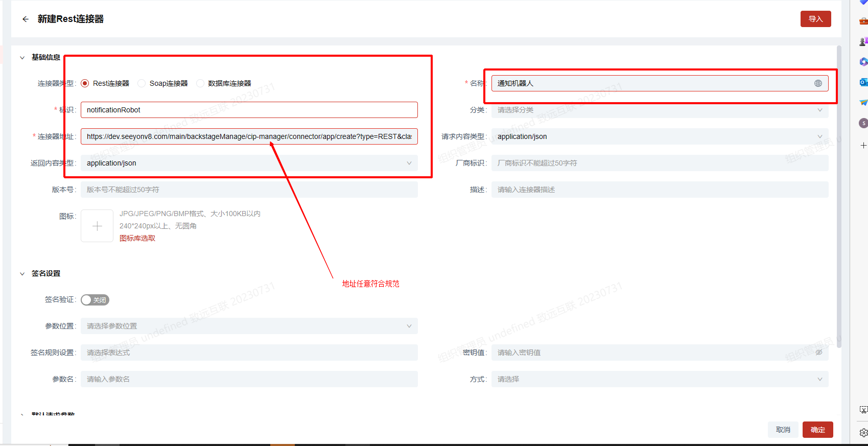Click the 厂商标识 input field
The image size is (868, 446).
coord(660,163)
